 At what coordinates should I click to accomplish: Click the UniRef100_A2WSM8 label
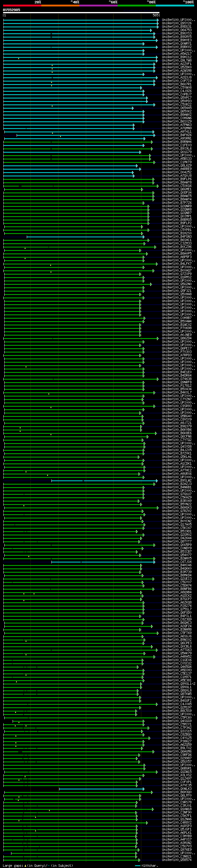(177, 71)
